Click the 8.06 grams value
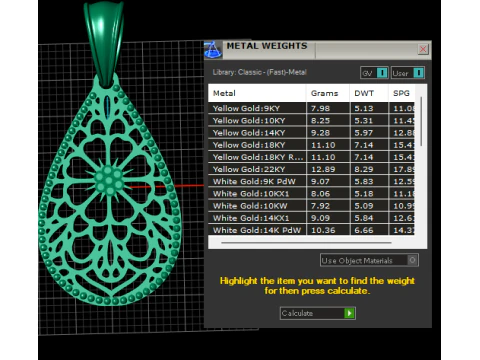Screen dimensions: 480x360 (320, 194)
